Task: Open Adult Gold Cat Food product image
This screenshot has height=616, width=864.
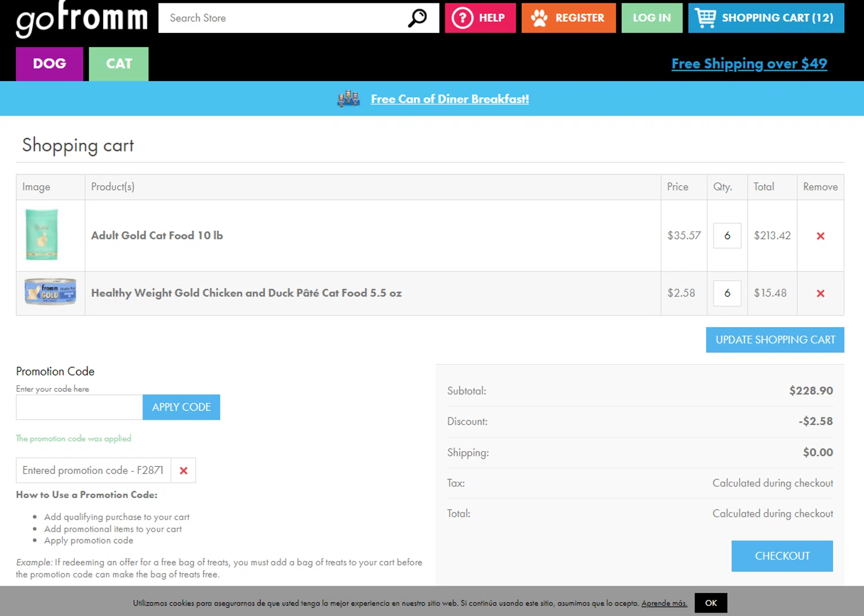Action: (x=41, y=235)
